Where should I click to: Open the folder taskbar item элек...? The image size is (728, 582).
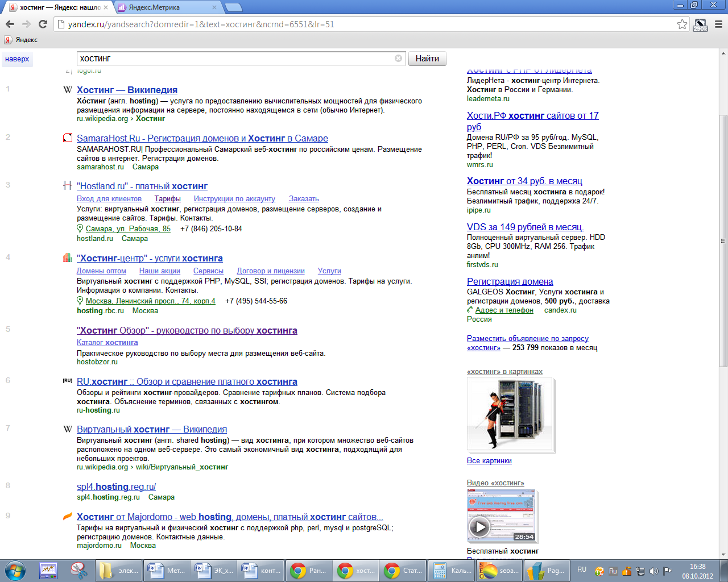pos(119,570)
